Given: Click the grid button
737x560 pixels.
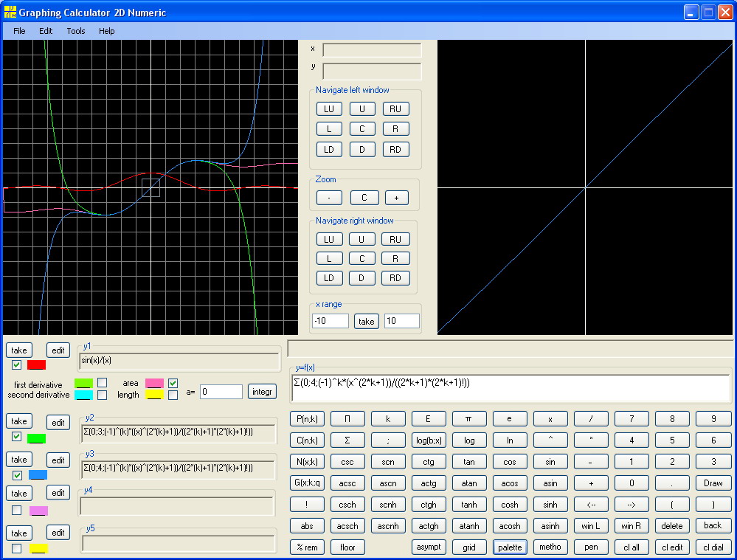Looking at the screenshot, I should tap(468, 547).
